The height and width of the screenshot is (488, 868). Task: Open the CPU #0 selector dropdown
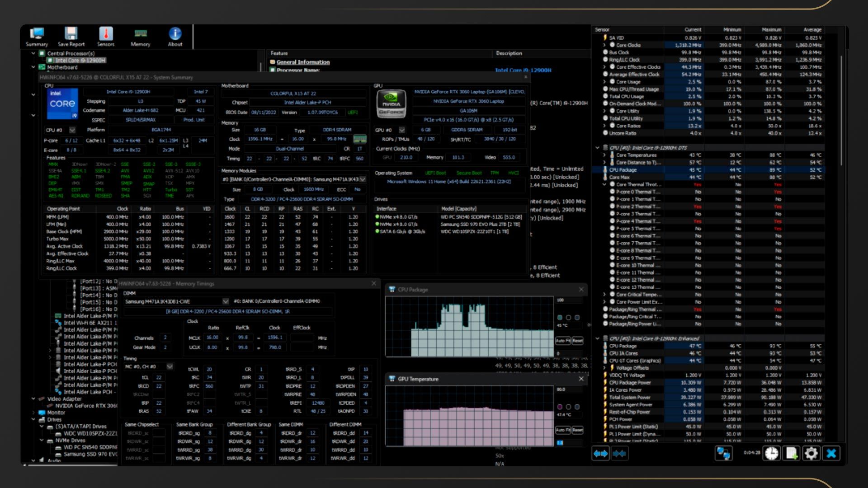coord(72,130)
